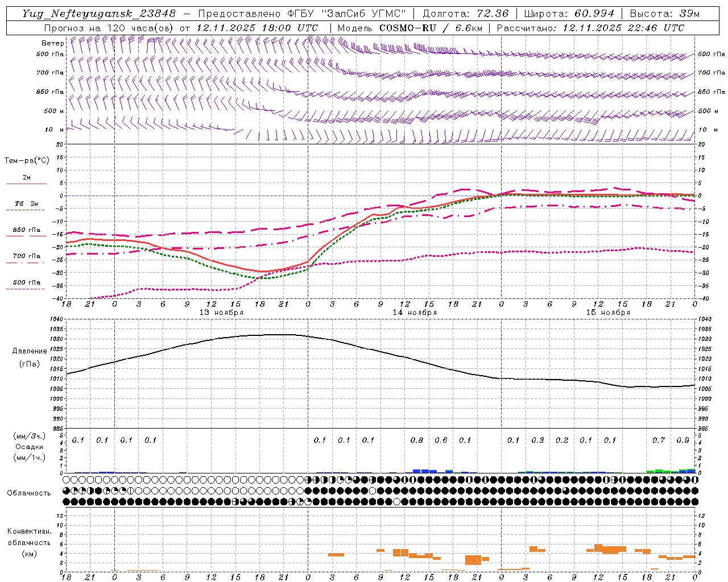The image size is (728, 582).
Task: Click the 0.9 precipitation amount
Action: 682,440
